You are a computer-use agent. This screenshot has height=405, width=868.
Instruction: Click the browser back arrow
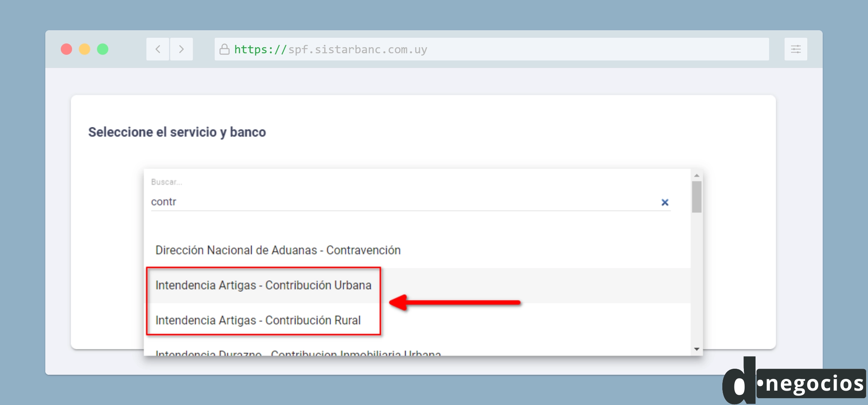(x=158, y=49)
